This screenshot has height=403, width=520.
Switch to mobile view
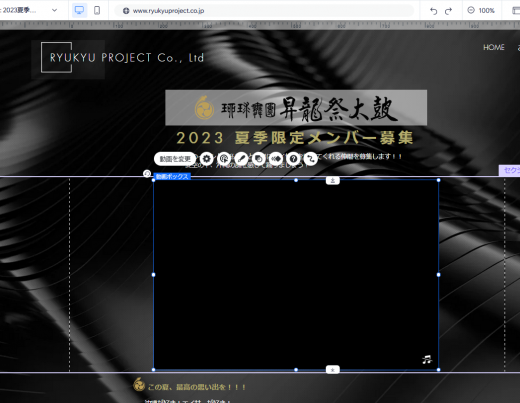97,10
